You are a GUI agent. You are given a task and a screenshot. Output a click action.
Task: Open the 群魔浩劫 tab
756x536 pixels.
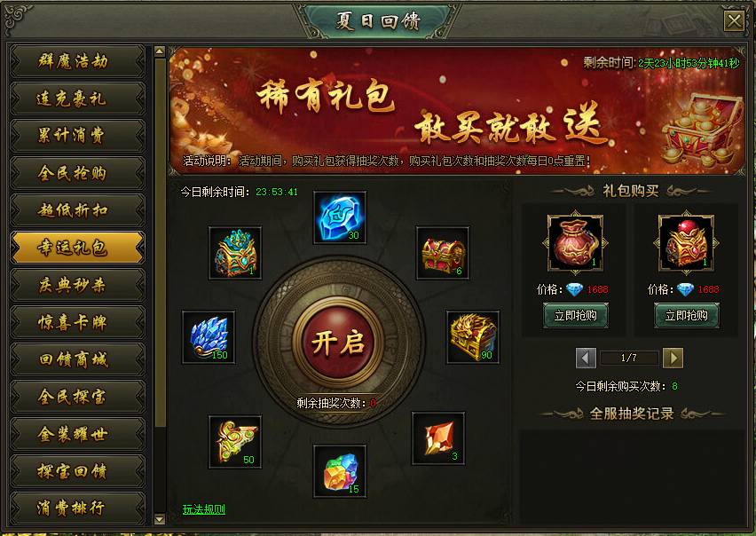click(77, 61)
